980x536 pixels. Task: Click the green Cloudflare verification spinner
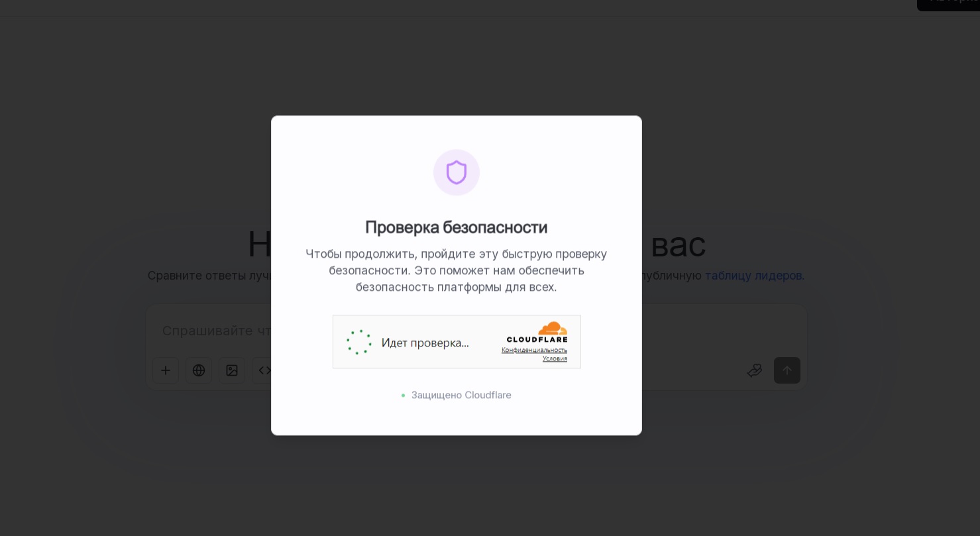[x=359, y=342]
